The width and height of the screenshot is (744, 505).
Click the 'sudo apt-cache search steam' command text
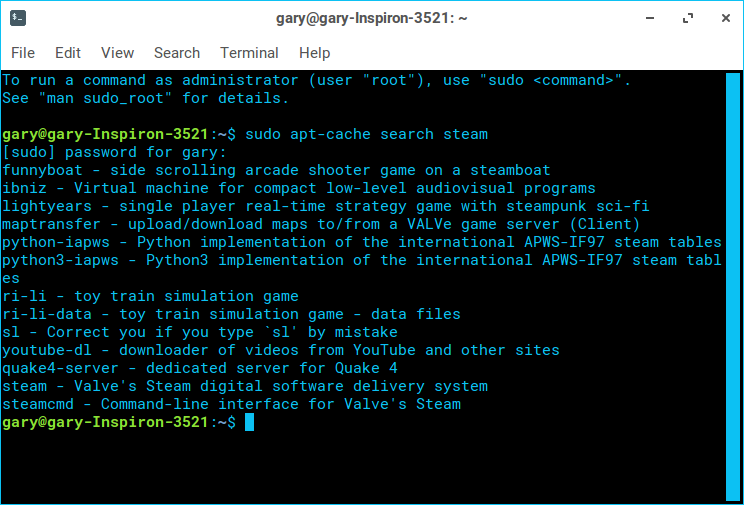pyautogui.click(x=366, y=134)
